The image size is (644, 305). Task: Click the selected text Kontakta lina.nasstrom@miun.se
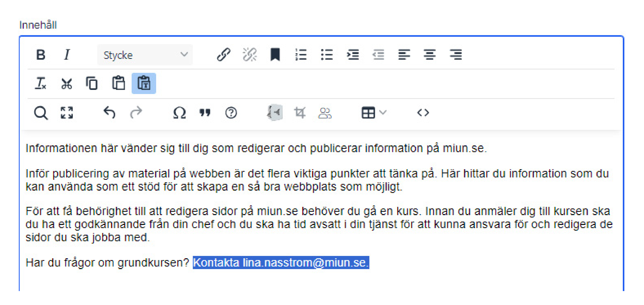click(281, 263)
